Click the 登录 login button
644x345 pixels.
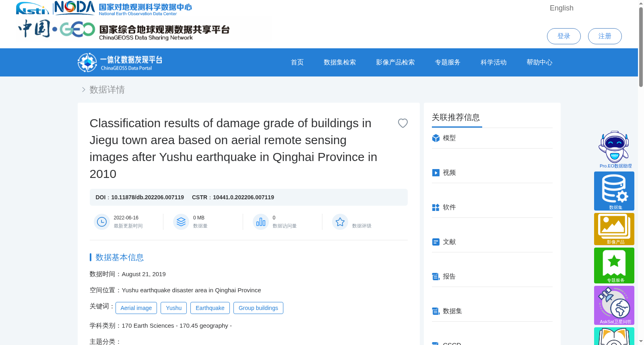click(x=564, y=36)
